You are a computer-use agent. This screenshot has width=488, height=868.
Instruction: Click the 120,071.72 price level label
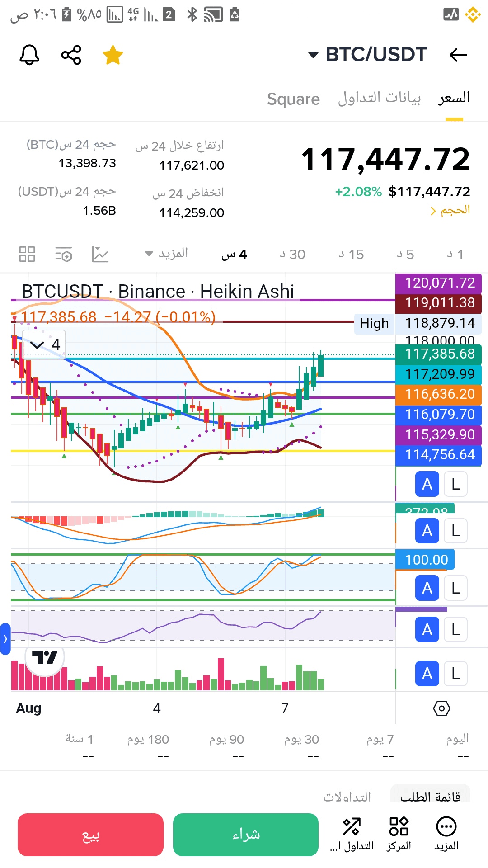click(438, 283)
